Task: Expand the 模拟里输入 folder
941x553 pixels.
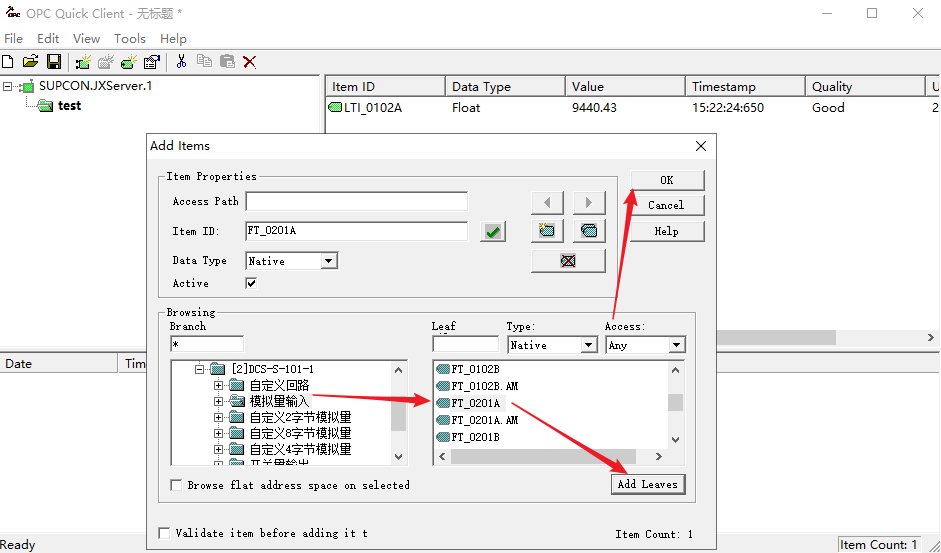Action: point(218,401)
